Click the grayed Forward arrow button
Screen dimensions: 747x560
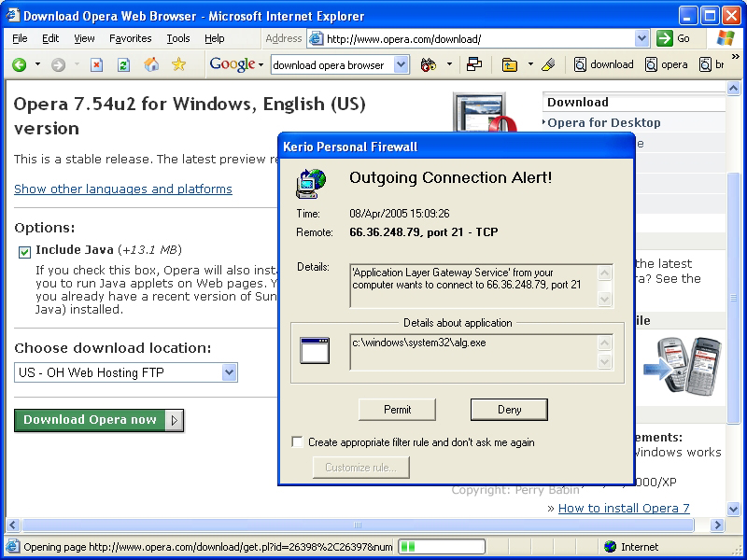tap(58, 64)
